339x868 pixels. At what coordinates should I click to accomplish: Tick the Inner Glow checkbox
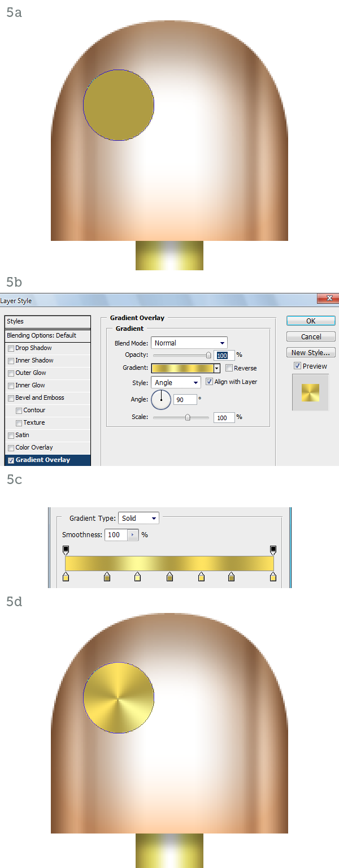click(11, 386)
